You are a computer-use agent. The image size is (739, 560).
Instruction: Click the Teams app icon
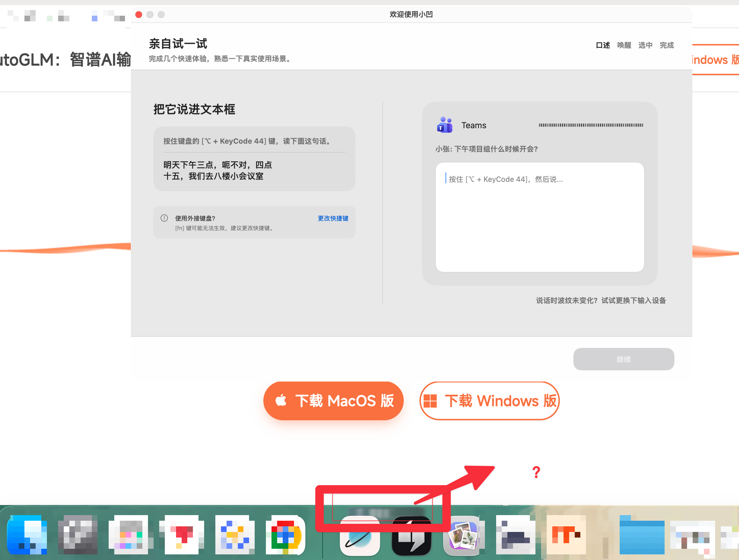click(x=444, y=125)
